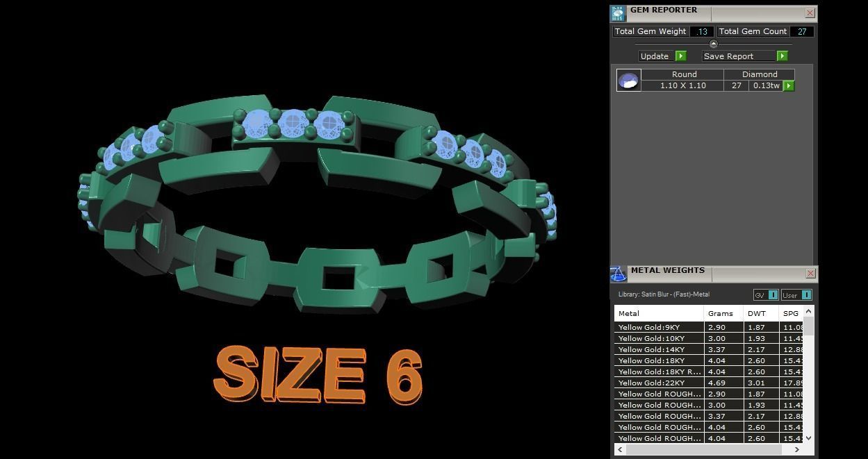Click the up arrow on metal list scrollbar

tap(808, 311)
